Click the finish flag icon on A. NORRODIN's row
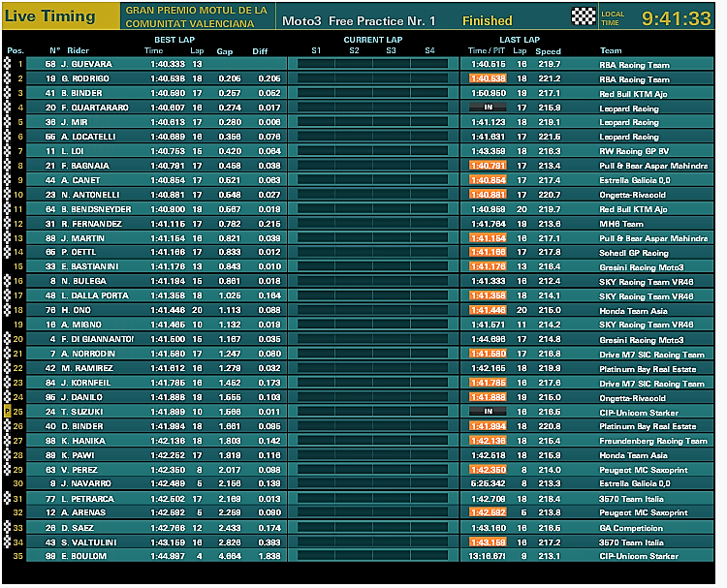The image size is (727, 588). click(7, 354)
